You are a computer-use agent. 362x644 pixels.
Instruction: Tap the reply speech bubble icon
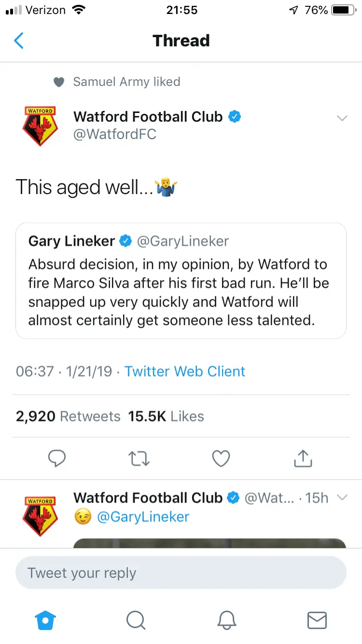[57, 459]
